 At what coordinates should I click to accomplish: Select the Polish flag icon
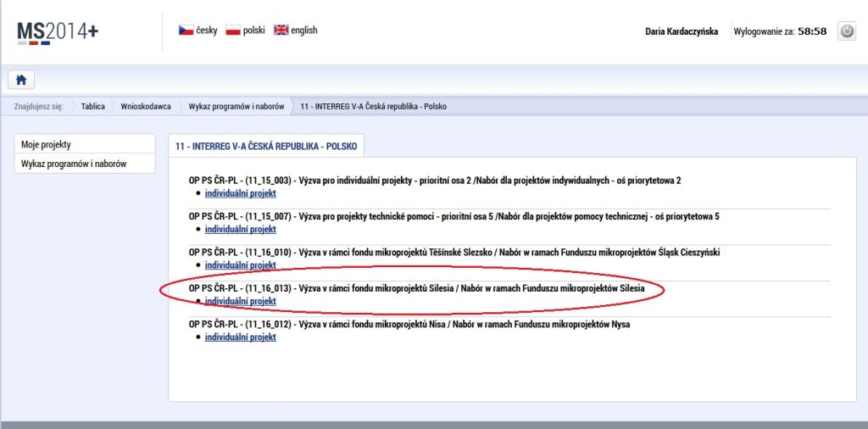(x=233, y=31)
